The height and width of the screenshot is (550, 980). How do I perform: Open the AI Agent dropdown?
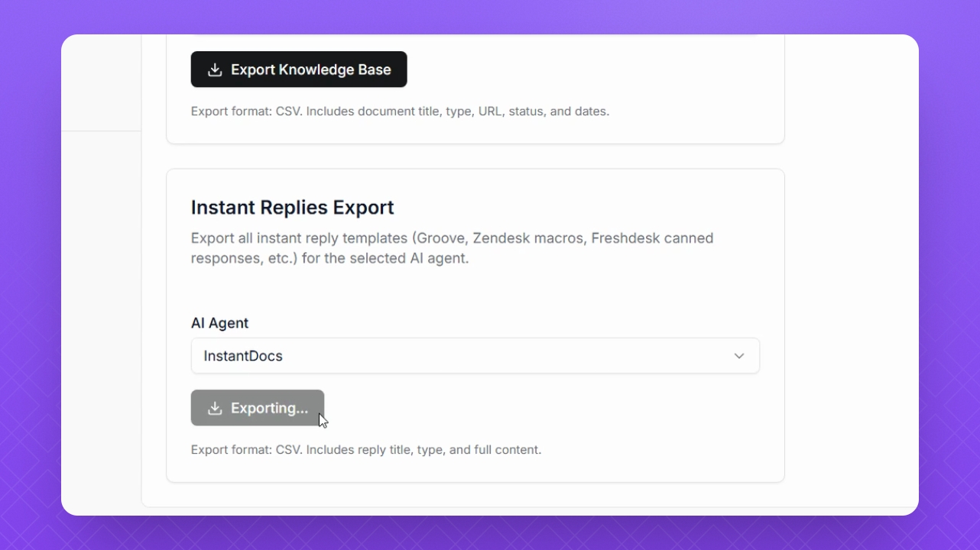(475, 356)
